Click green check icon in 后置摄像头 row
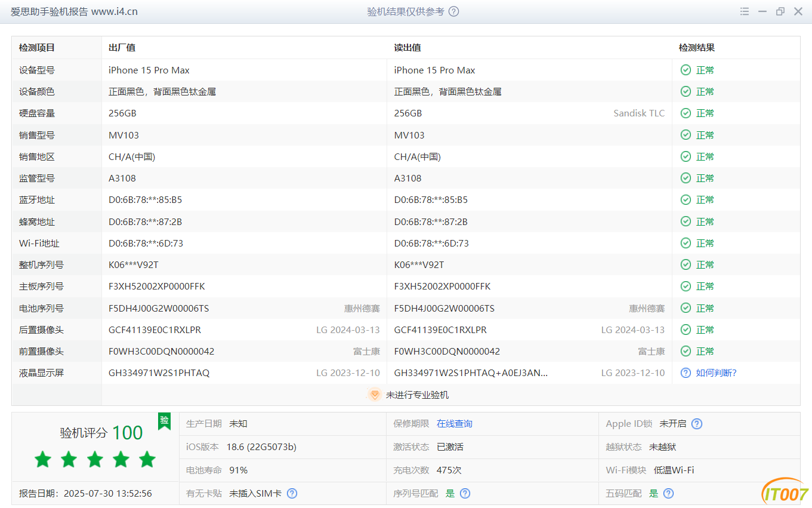Screen dimensions: 812x508 686,330
